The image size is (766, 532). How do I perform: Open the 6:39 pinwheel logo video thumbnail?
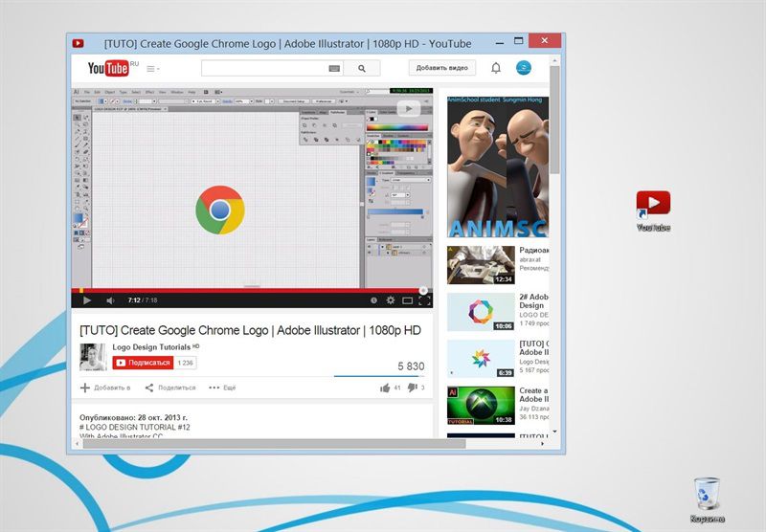pos(481,359)
